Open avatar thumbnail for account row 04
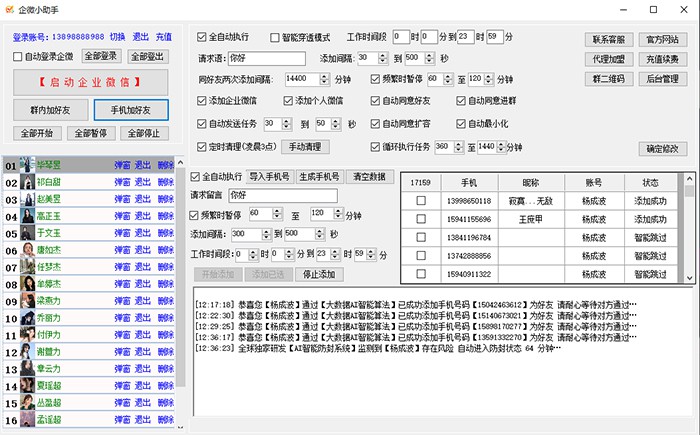Screen dimensions: 700x435 [28, 216]
